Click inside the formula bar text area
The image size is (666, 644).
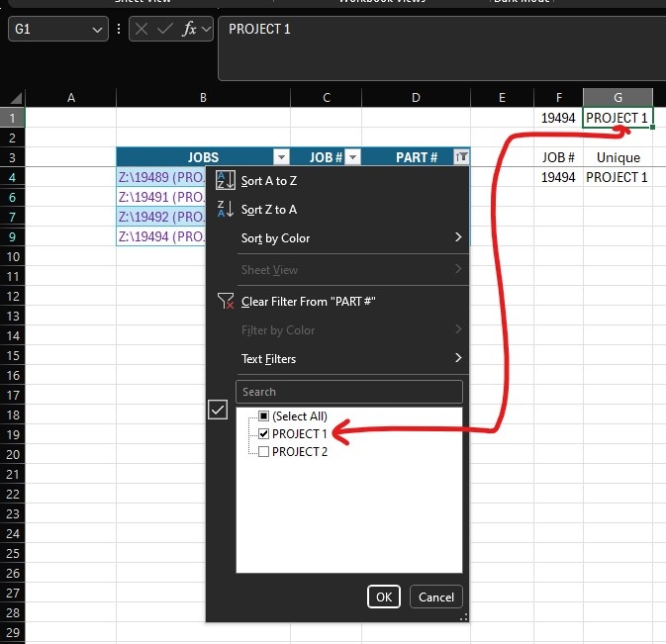pyautogui.click(x=441, y=47)
